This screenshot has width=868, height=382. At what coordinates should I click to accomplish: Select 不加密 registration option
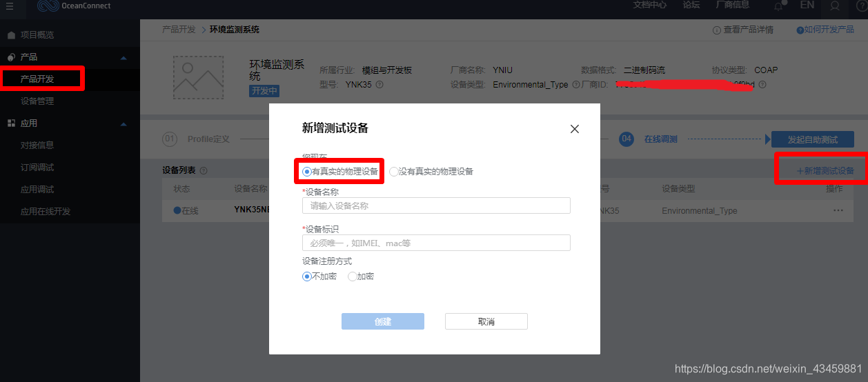(x=319, y=277)
